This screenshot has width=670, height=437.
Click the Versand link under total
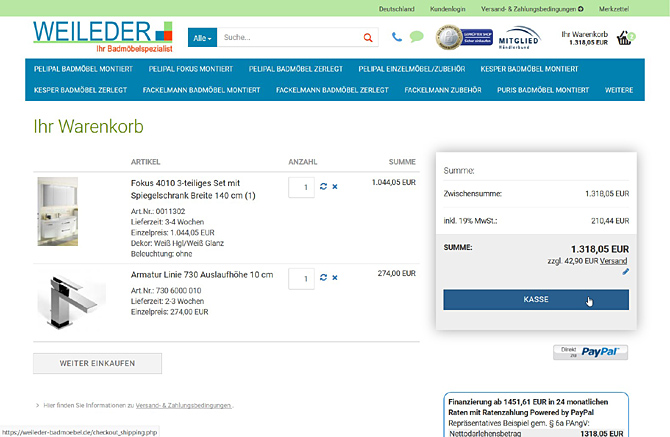pos(613,261)
